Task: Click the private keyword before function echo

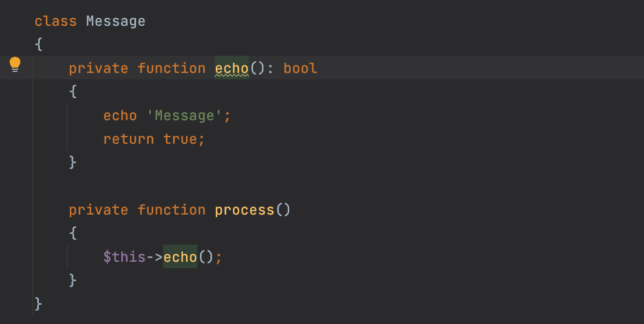Action: [x=99, y=69]
